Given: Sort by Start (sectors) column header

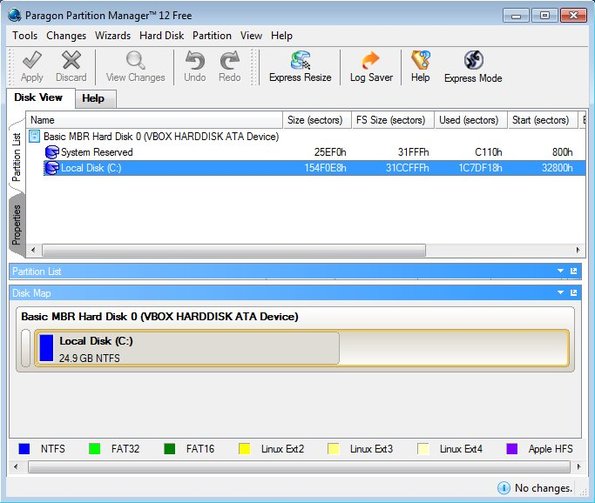Looking at the screenshot, I should click(542, 120).
